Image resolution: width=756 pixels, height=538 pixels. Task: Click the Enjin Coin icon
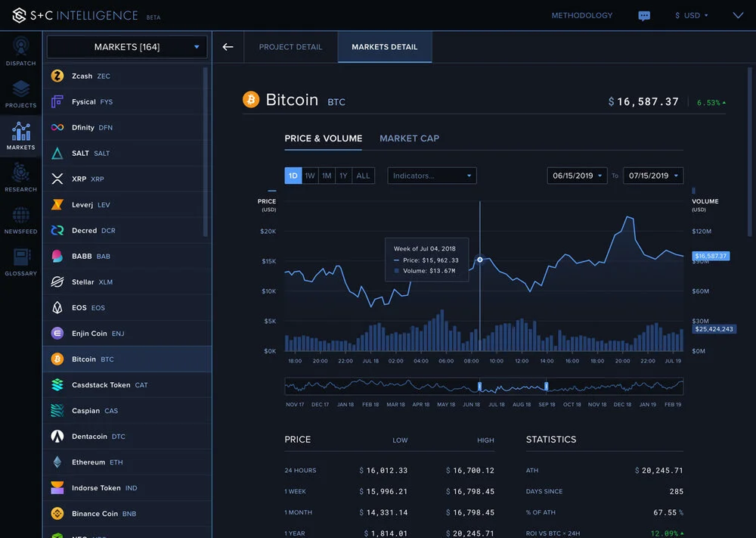[57, 333]
